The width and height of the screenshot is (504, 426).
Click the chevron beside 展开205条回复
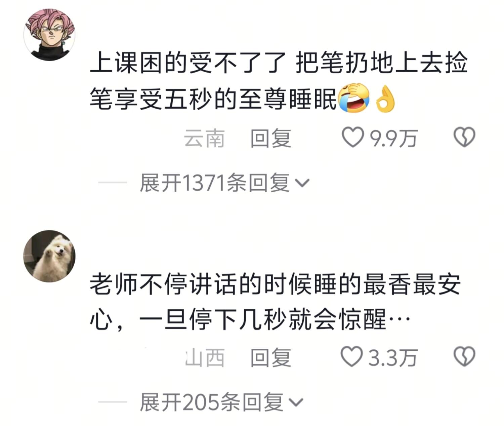point(296,403)
